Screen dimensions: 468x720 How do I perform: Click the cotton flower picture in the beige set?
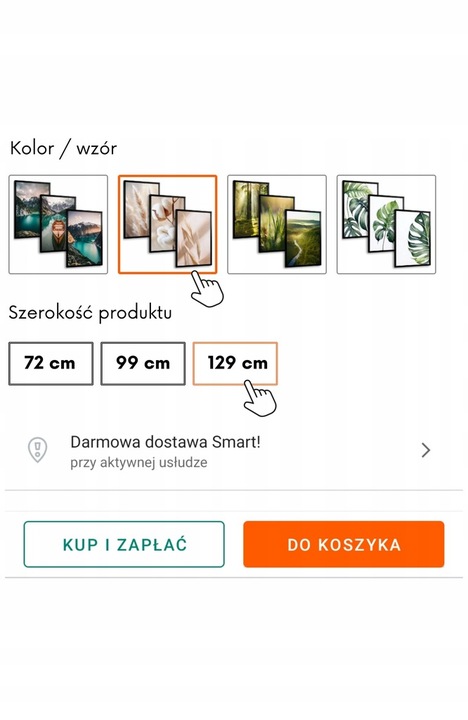pyautogui.click(x=167, y=224)
